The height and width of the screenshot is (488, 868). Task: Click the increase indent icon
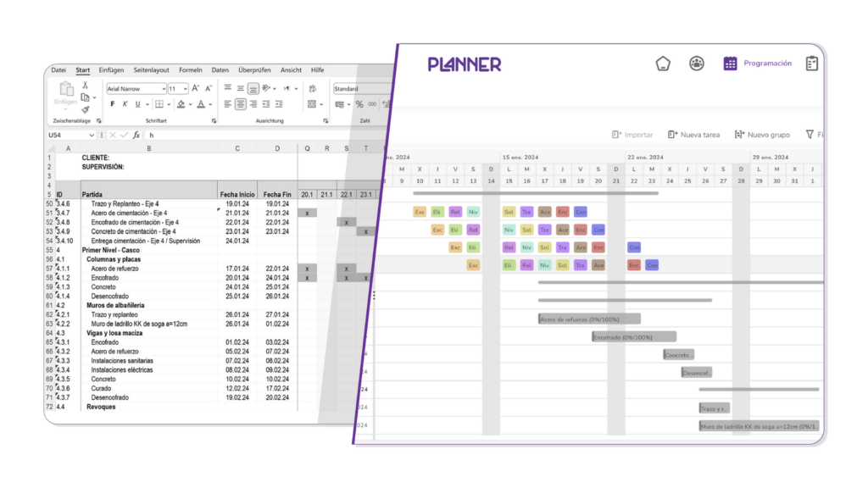pyautogui.click(x=279, y=104)
